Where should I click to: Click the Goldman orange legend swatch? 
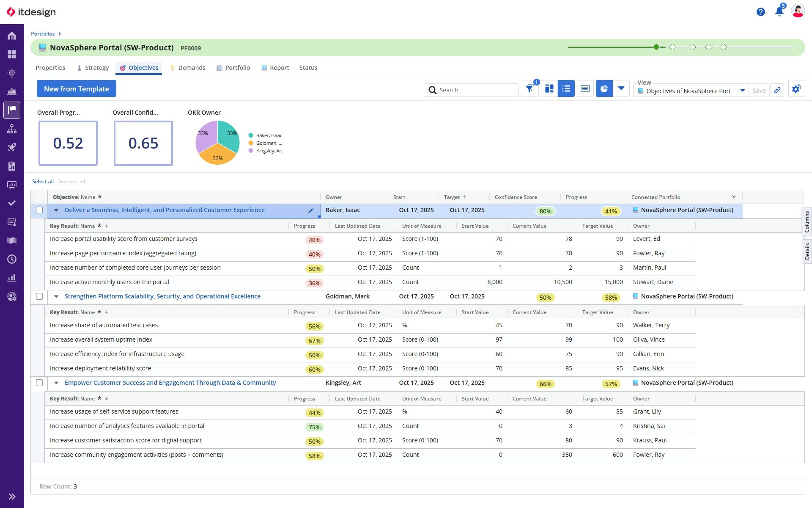(x=251, y=143)
